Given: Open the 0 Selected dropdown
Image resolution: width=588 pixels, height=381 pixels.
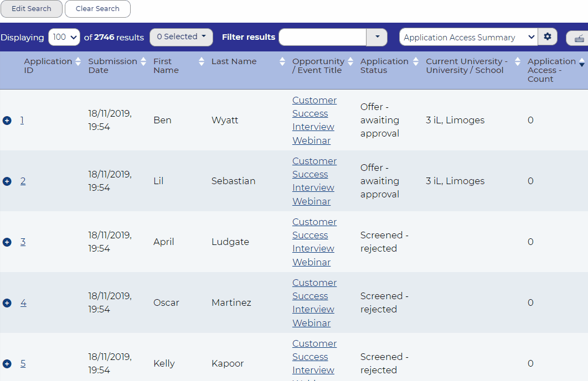Looking at the screenshot, I should click(x=181, y=36).
